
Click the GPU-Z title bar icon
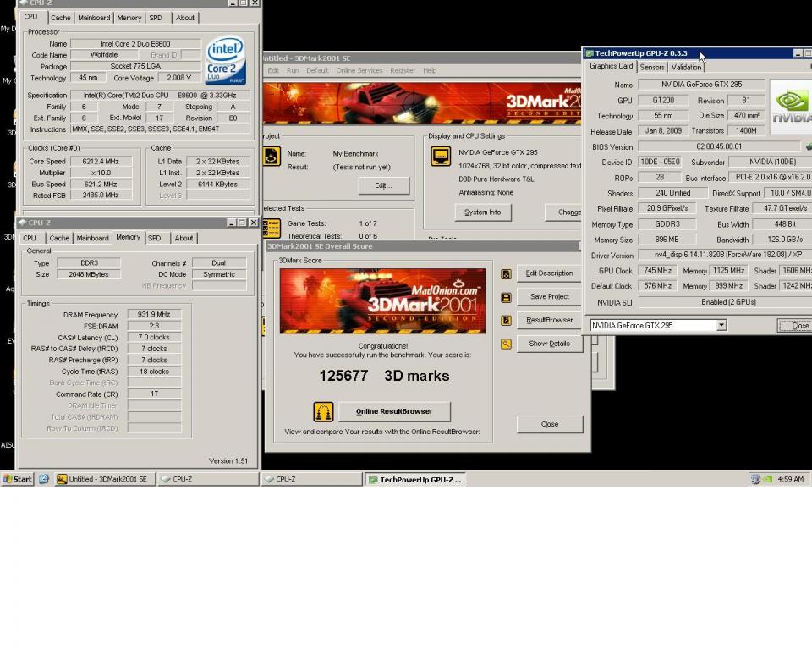coord(590,53)
